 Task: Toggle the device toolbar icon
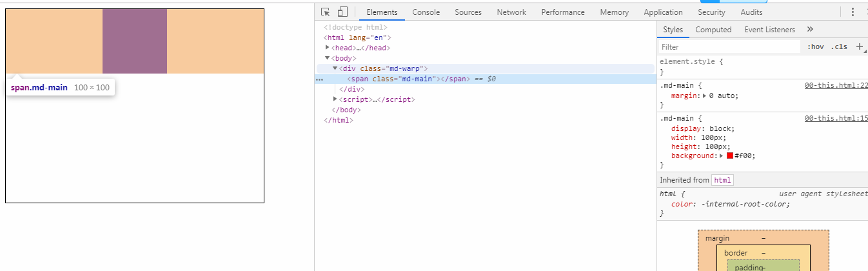[342, 12]
